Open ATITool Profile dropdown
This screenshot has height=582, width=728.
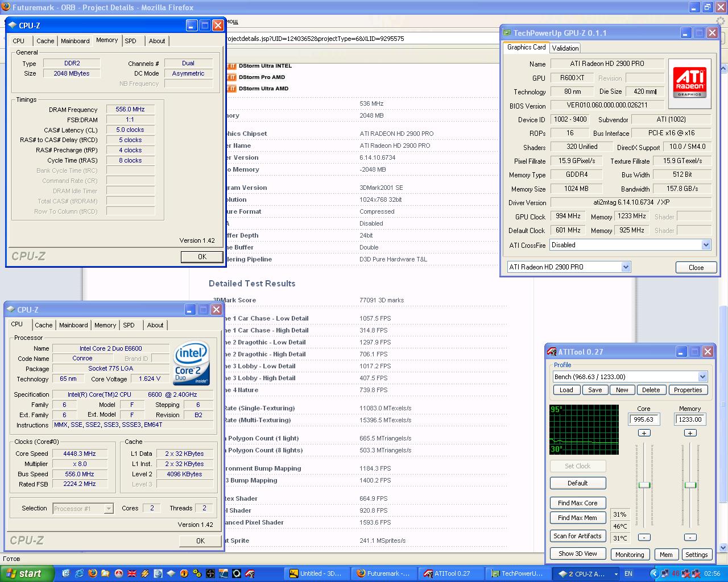click(702, 377)
